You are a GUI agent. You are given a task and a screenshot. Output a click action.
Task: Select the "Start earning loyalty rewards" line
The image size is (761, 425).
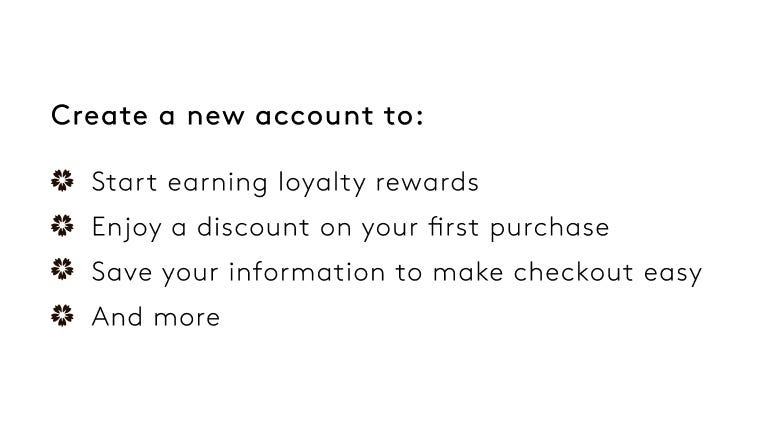pos(285,183)
